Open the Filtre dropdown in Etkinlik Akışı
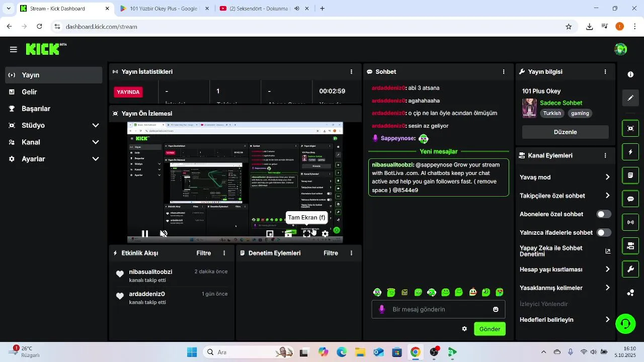The image size is (644, 362). 204,253
